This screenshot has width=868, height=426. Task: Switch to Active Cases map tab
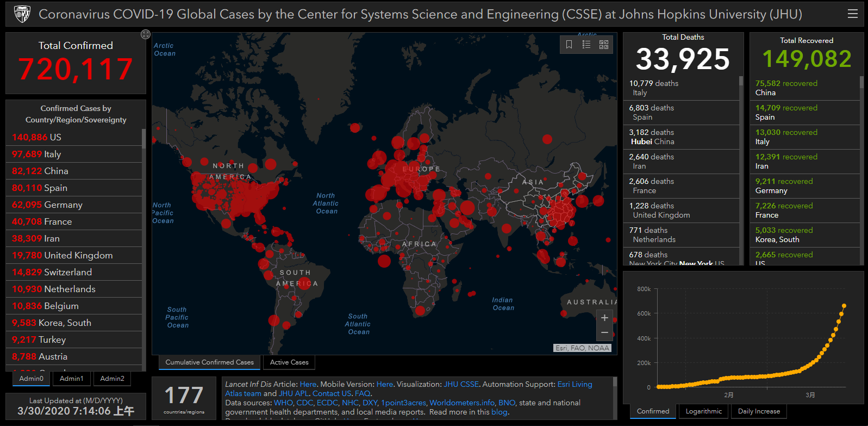click(289, 362)
